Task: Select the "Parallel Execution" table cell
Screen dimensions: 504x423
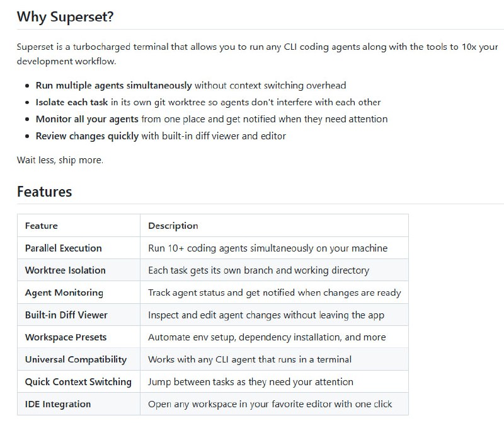Action: (x=64, y=248)
